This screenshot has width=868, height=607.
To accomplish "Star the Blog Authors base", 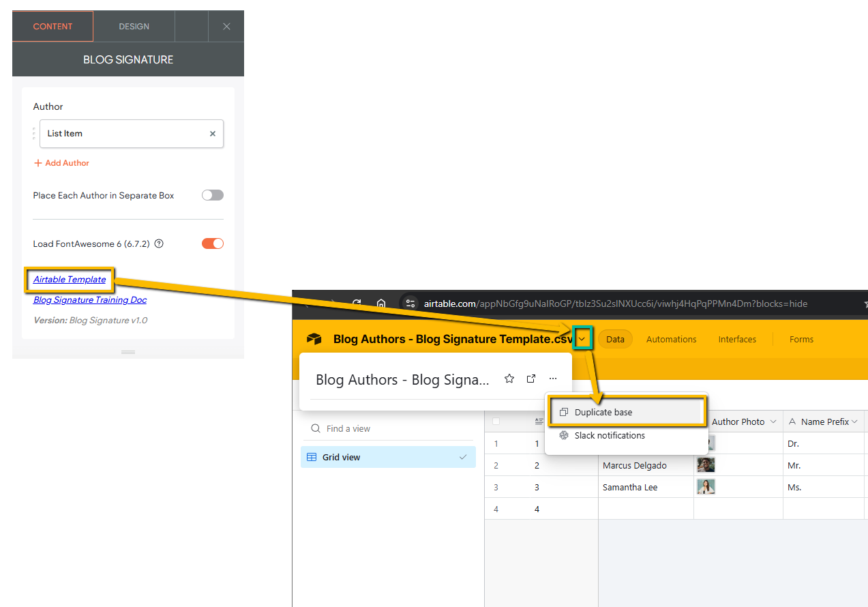I will (509, 379).
